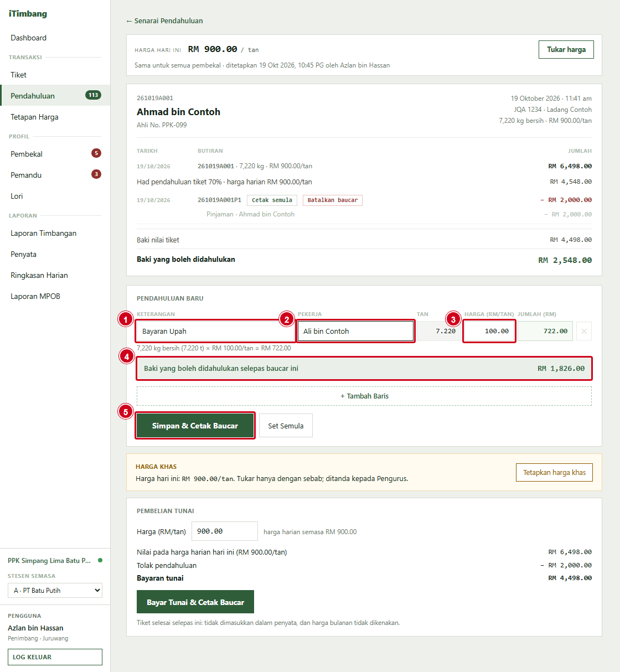
Task: Click the user name Azlan bin Hassan
Action: [35, 628]
